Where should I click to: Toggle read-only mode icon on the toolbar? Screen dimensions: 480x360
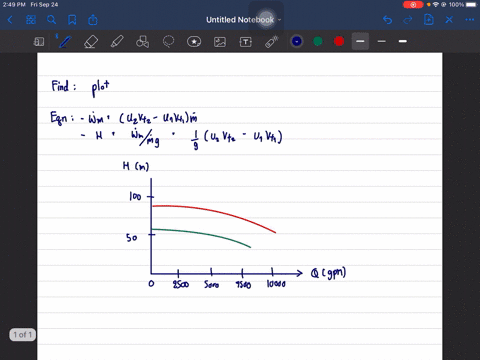[x=39, y=42]
